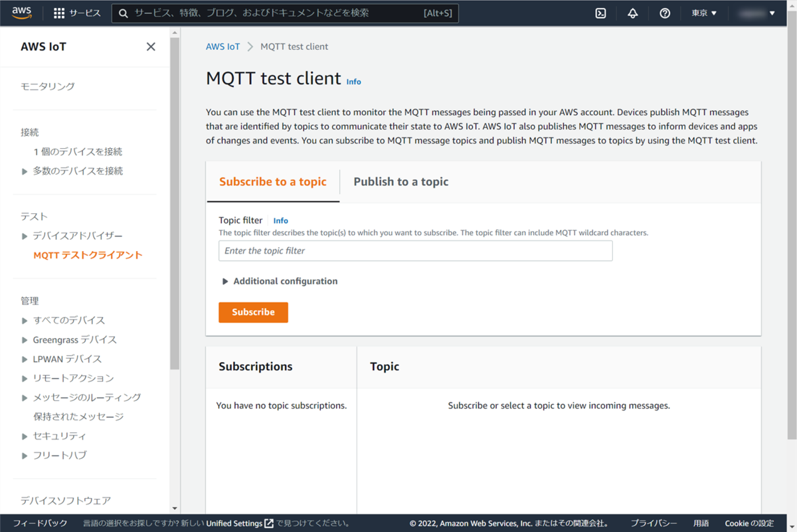The height and width of the screenshot is (532, 797).
Task: Focus the Topic filter input field
Action: click(x=415, y=251)
